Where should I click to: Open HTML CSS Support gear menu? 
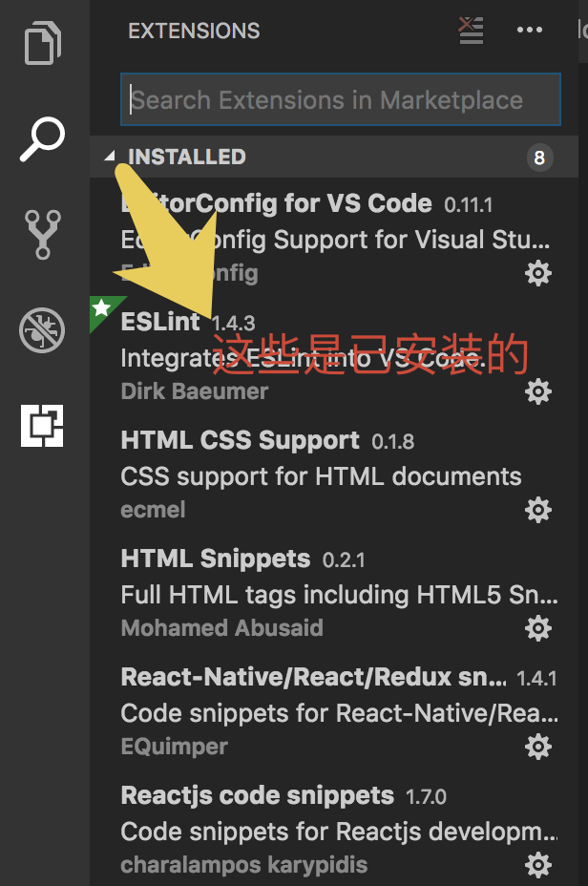[537, 510]
